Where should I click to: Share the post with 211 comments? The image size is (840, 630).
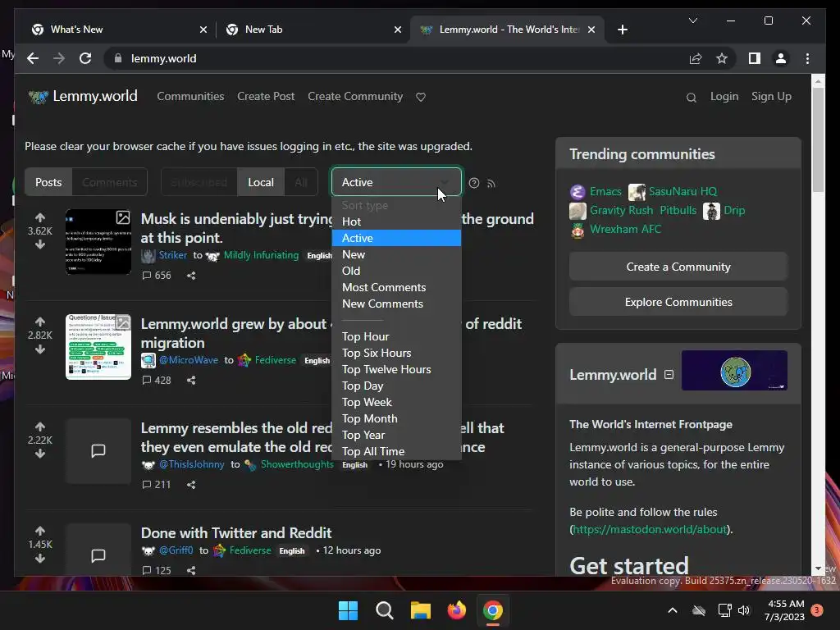(x=191, y=484)
